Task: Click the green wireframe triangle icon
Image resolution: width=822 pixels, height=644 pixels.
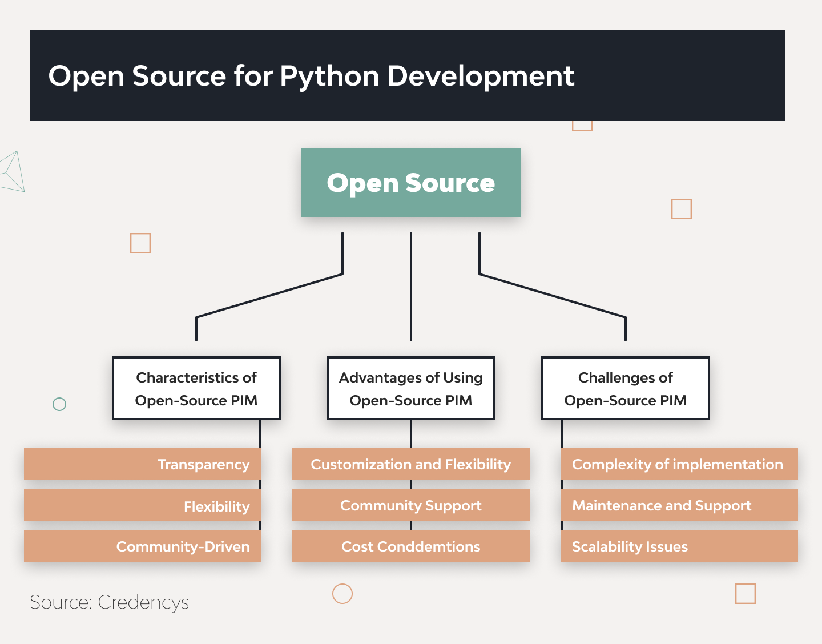Action: (13, 172)
